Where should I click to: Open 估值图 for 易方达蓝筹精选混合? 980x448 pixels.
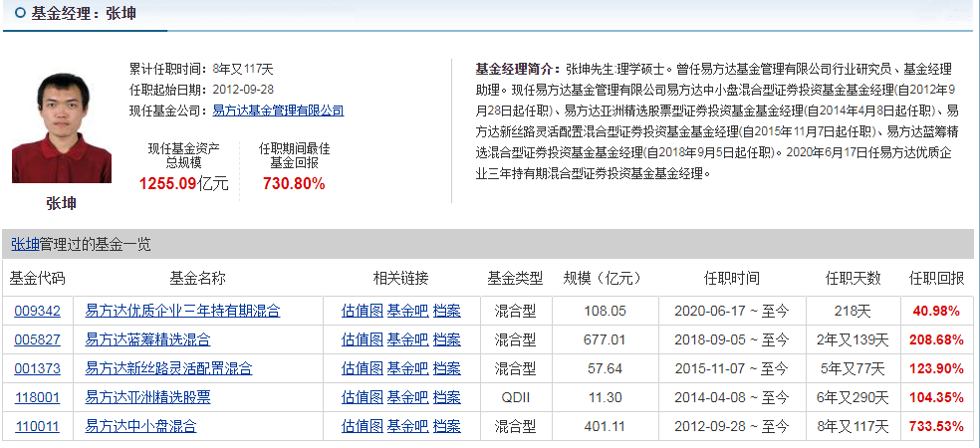click(x=363, y=339)
